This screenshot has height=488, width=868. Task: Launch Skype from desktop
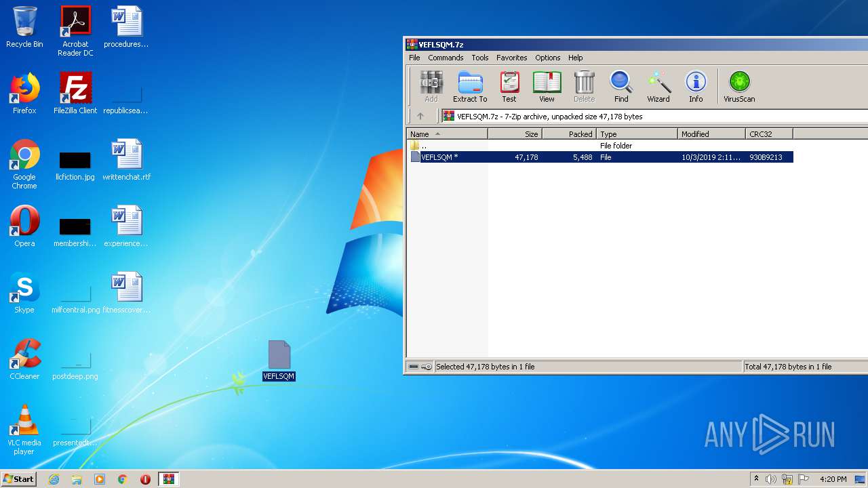click(x=24, y=293)
